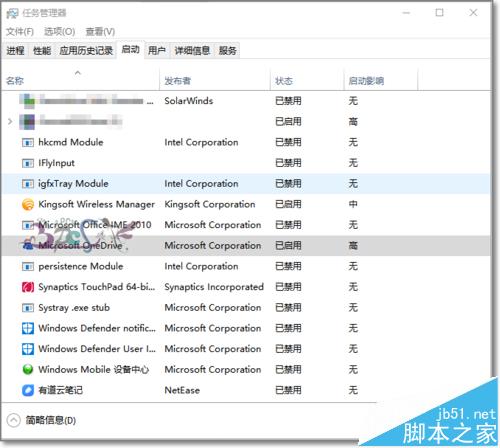Select Microsoft Office IME 2010 entry
500x448 pixels.
(x=95, y=225)
